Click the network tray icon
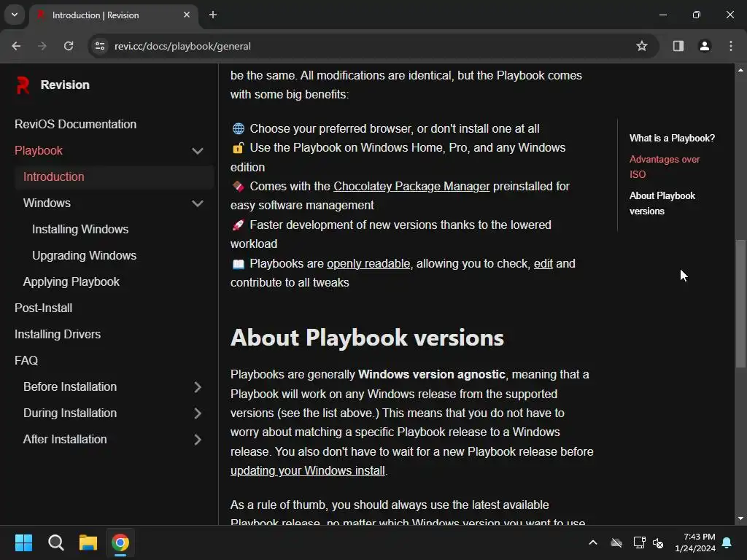The width and height of the screenshot is (747, 560). tap(639, 542)
